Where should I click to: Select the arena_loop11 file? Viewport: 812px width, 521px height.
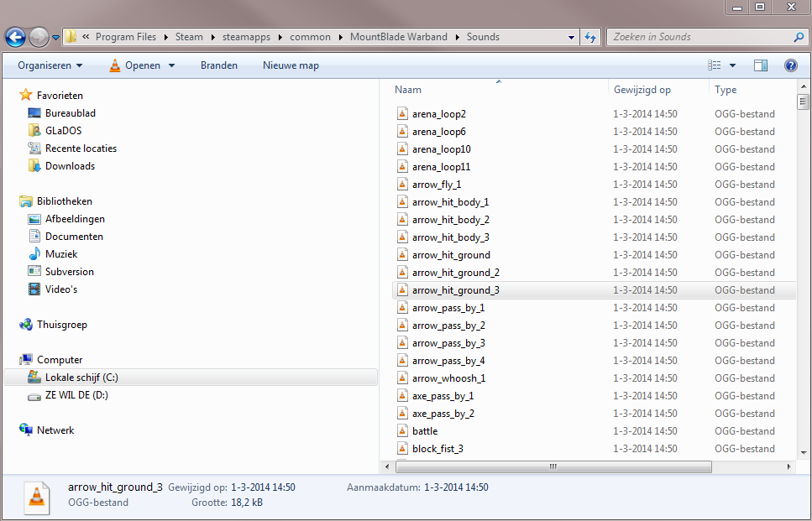coord(441,167)
